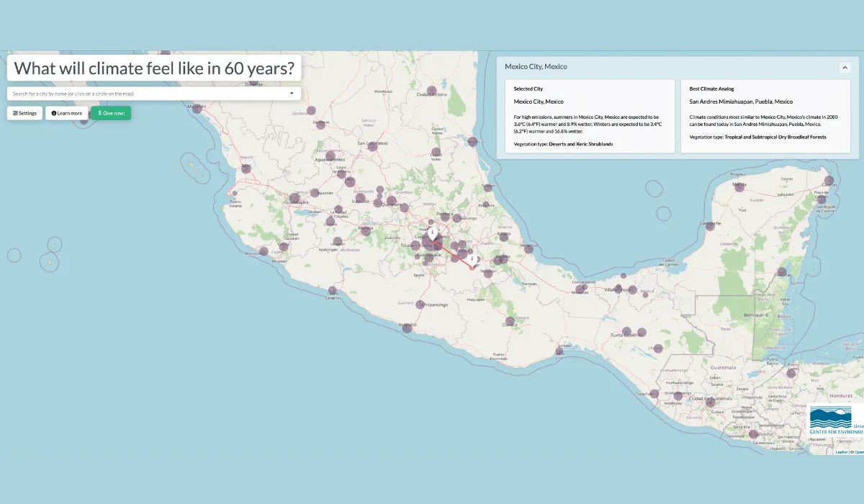864x504 pixels.
Task: Select the Veracruz city circle
Action: (x=528, y=247)
